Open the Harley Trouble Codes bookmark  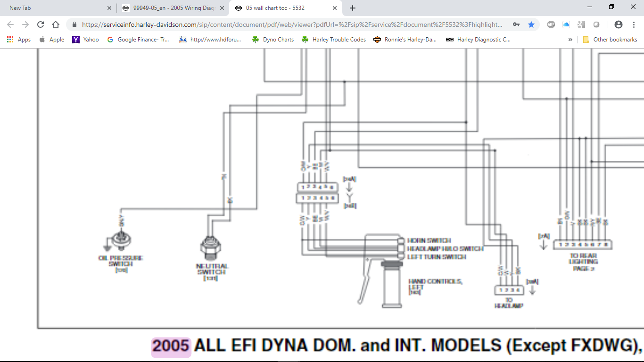(334, 40)
